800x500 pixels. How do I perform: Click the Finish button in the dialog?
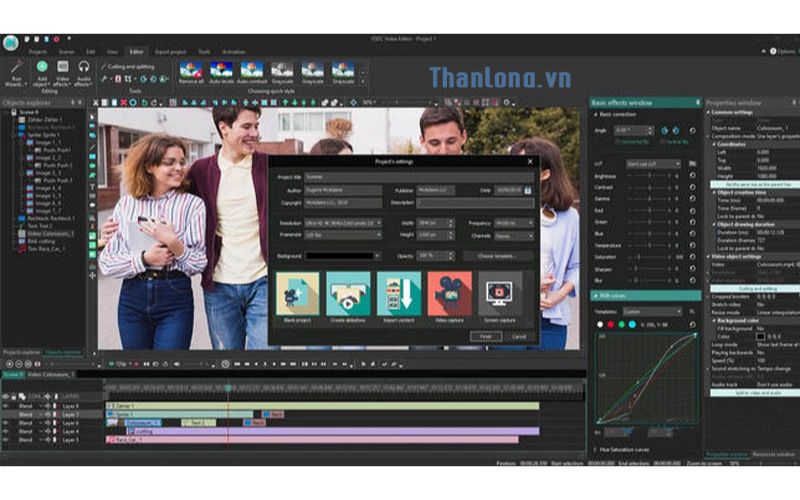coord(485,336)
